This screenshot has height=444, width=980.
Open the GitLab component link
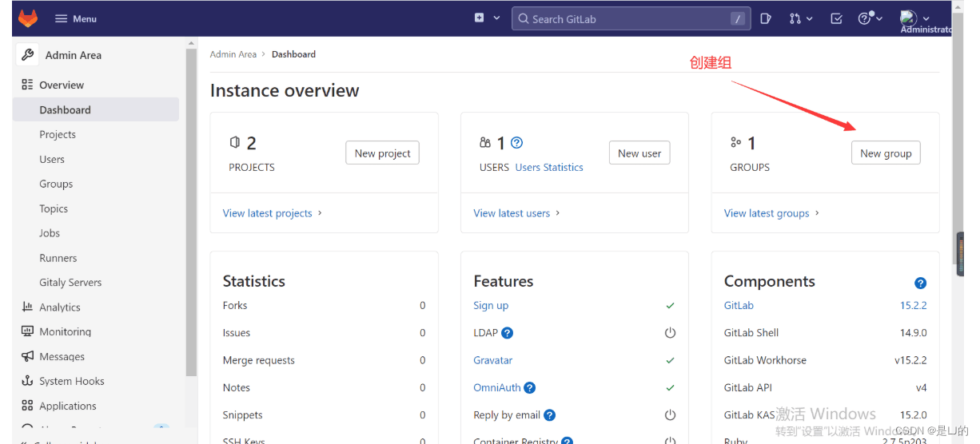[x=739, y=306]
